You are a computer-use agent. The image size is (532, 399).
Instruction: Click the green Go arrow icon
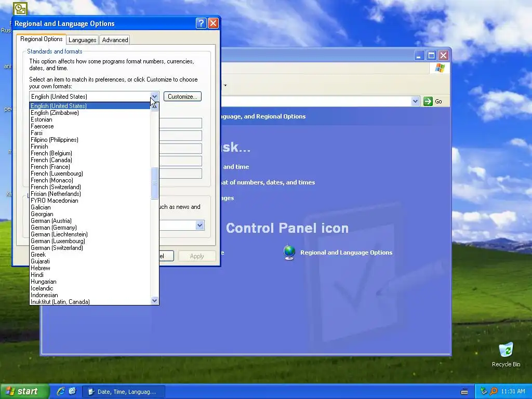[x=428, y=101]
